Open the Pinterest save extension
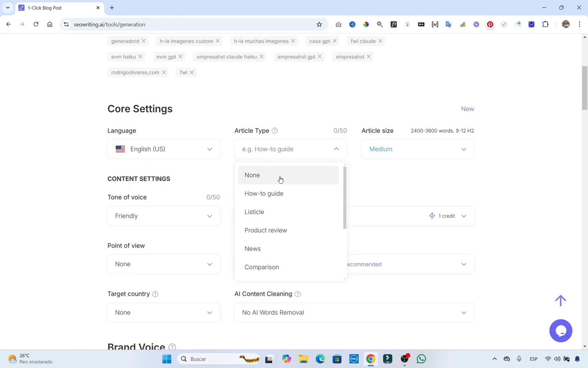Image resolution: width=588 pixels, height=368 pixels. tap(490, 24)
